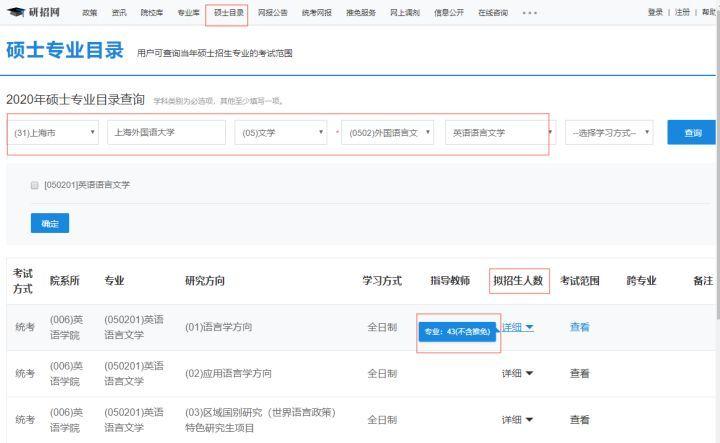Open 统考网报 in the top navigation
Viewport: 720px width, 443px height.
(x=316, y=13)
